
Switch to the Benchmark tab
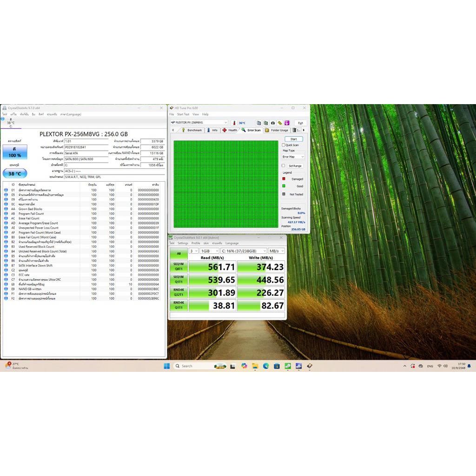click(x=192, y=130)
